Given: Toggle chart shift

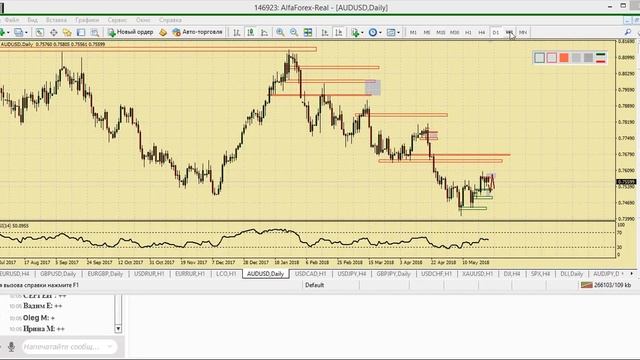Looking at the screenshot, I should click(339, 32).
